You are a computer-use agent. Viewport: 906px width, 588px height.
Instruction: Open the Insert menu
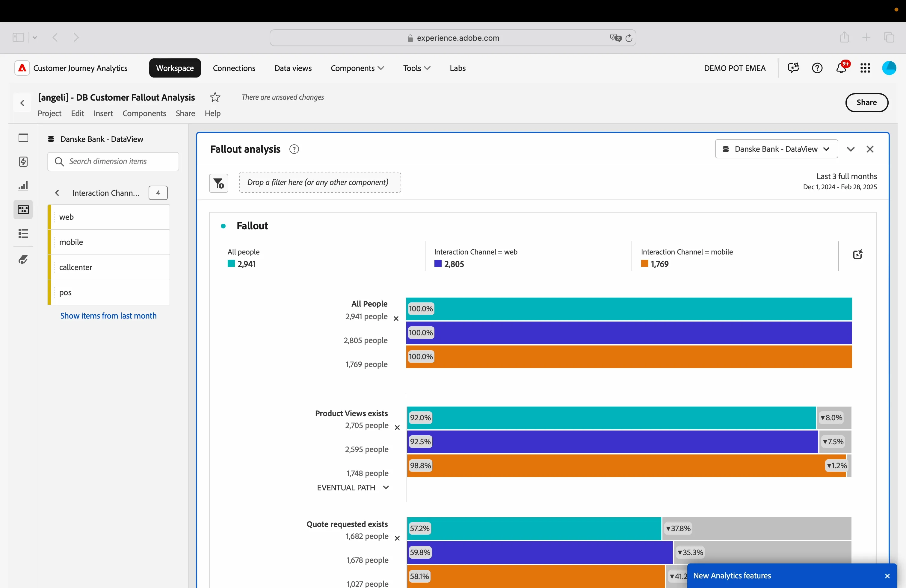(x=103, y=113)
